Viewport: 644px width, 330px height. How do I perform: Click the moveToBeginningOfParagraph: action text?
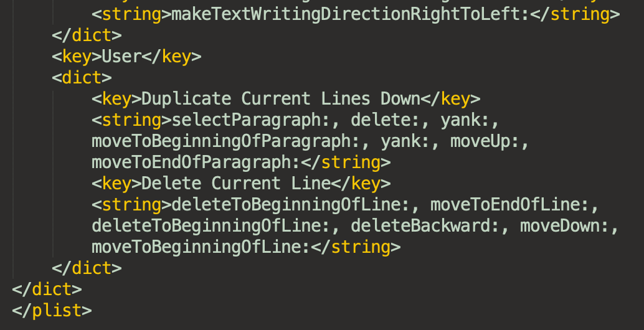point(226,141)
